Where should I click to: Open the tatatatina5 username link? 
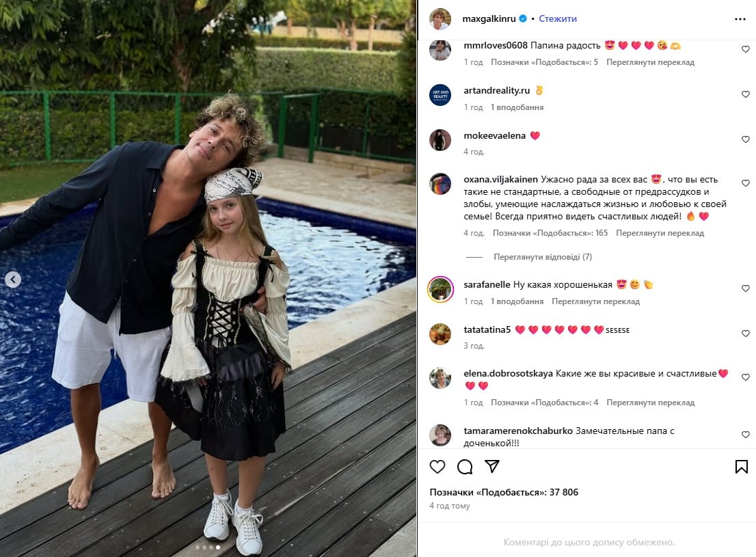[487, 330]
